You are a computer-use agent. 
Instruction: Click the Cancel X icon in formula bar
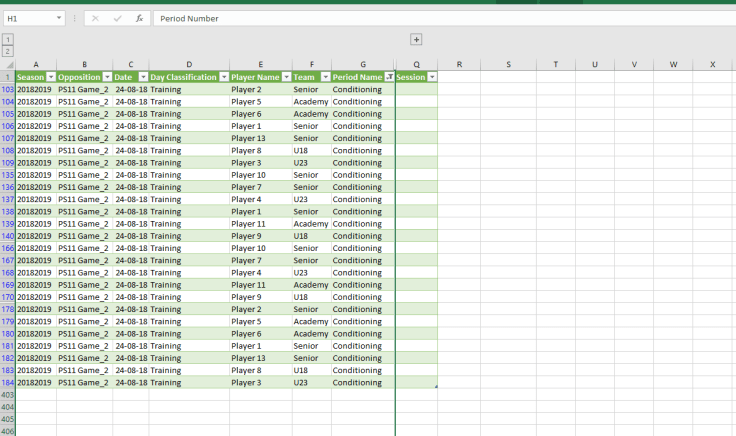[x=95, y=18]
